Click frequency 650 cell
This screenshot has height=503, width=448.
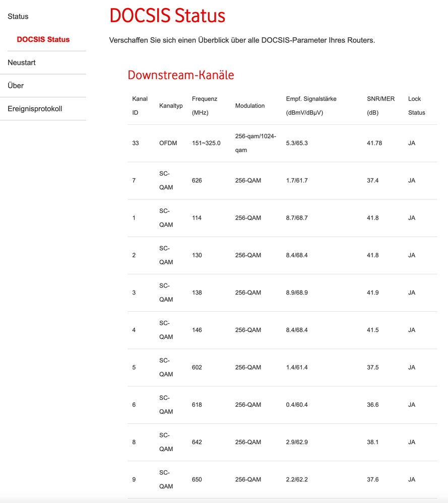[x=197, y=479]
